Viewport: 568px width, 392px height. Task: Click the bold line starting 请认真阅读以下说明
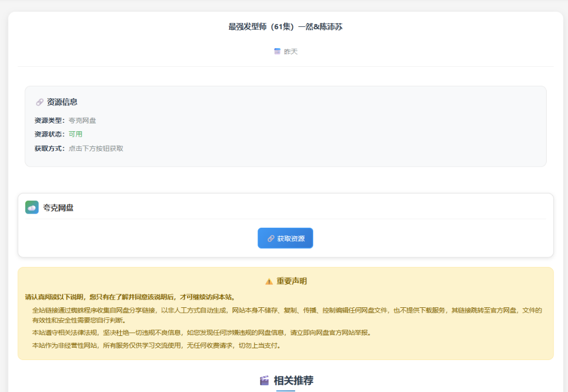(x=131, y=297)
